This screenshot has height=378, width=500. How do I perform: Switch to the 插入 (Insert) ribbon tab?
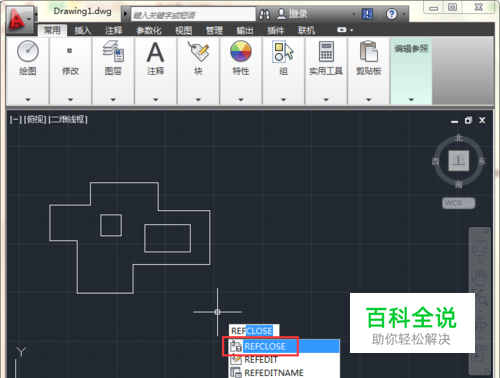82,31
